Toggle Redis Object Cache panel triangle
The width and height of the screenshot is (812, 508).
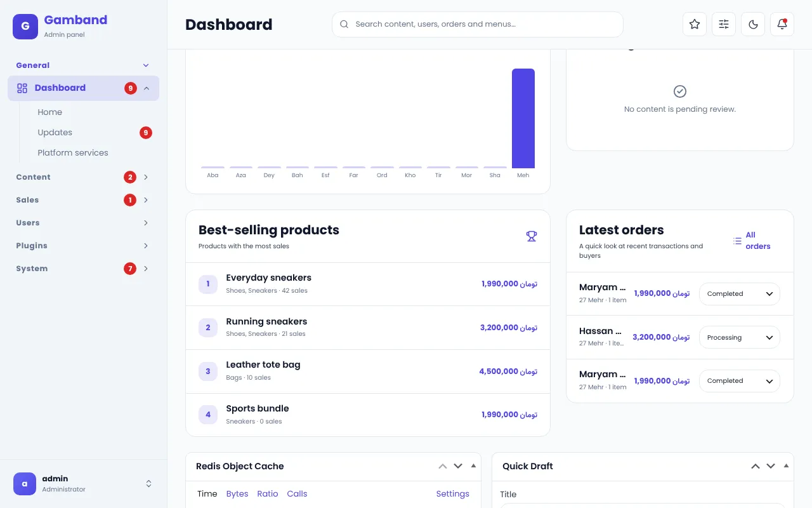473,465
